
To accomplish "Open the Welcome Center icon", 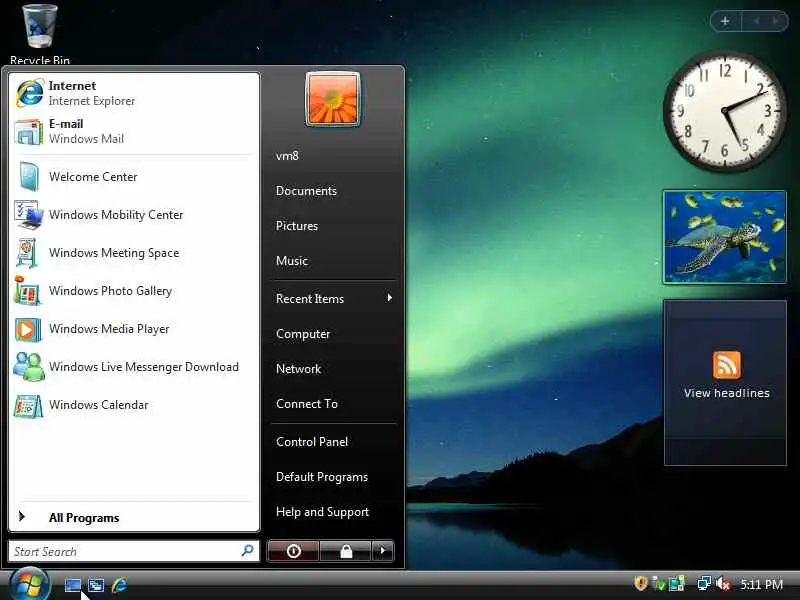I will pyautogui.click(x=29, y=177).
